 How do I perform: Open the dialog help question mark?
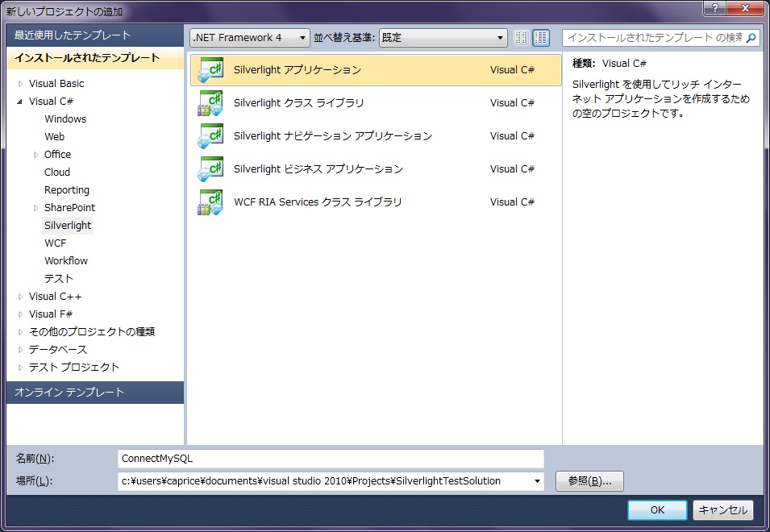[715, 8]
